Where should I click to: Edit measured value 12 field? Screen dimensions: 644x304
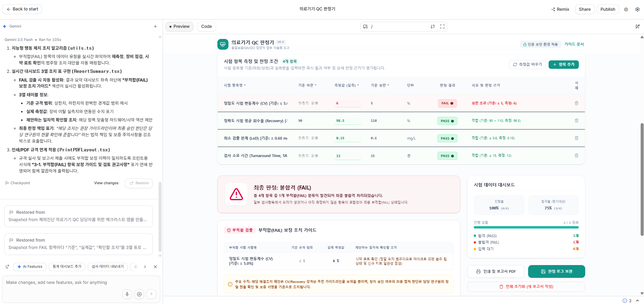point(347,156)
